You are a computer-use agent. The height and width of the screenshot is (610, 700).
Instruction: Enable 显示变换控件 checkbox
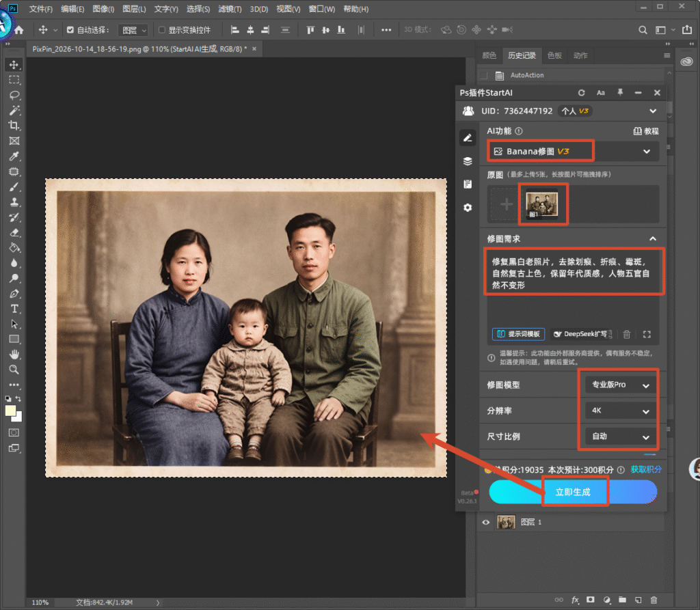click(162, 30)
